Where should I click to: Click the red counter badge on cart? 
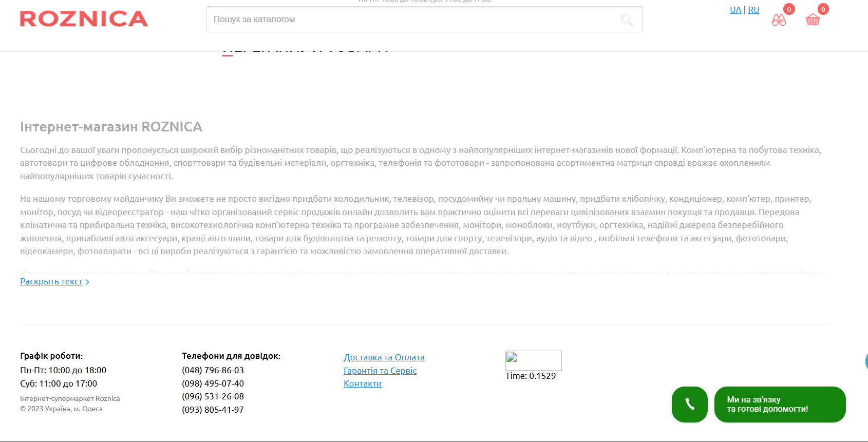[823, 9]
